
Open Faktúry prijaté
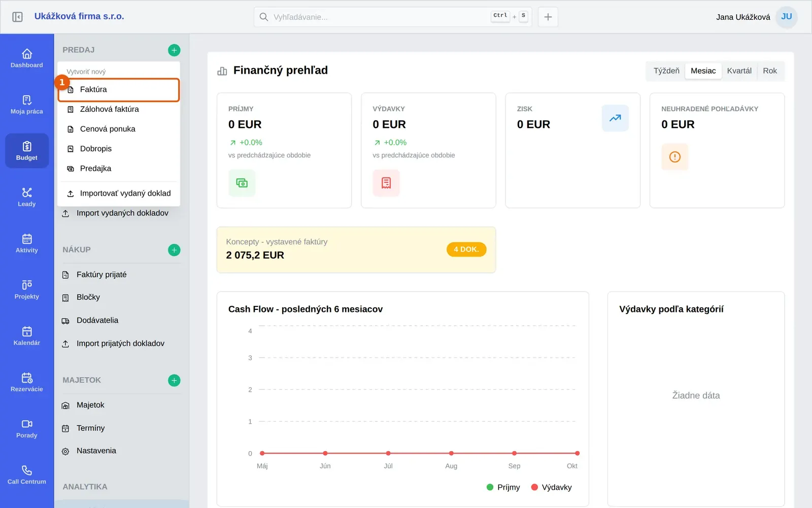tap(122, 275)
